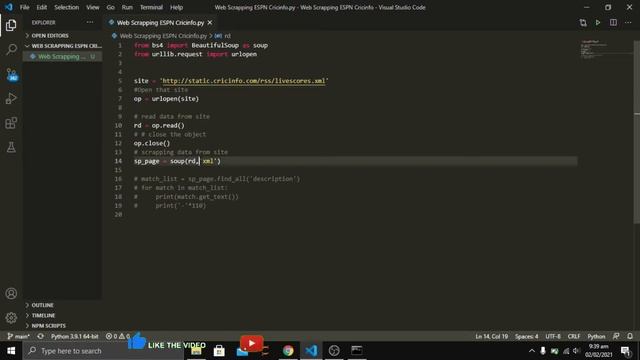This screenshot has height=360, width=640.
Task: Open the Source Control view
Action: (11, 74)
